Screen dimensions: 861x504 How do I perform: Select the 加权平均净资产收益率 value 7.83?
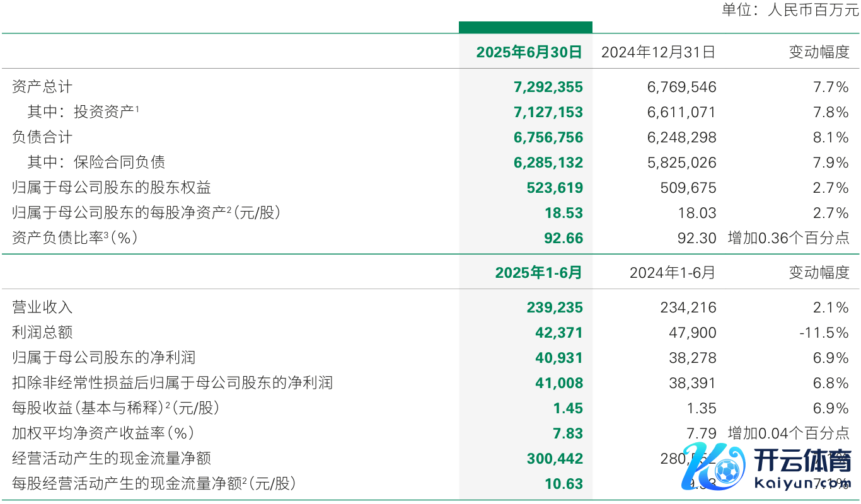pos(568,433)
